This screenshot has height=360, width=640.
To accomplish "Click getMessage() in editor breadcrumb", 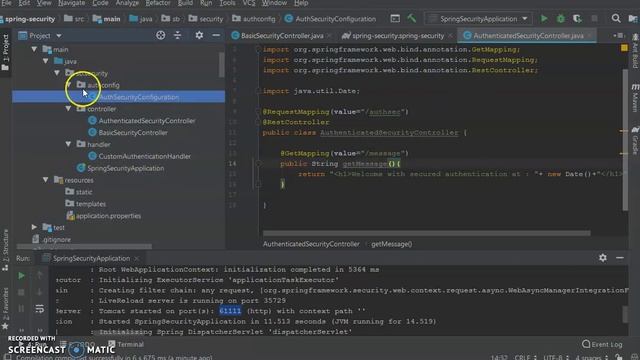I will click(391, 244).
